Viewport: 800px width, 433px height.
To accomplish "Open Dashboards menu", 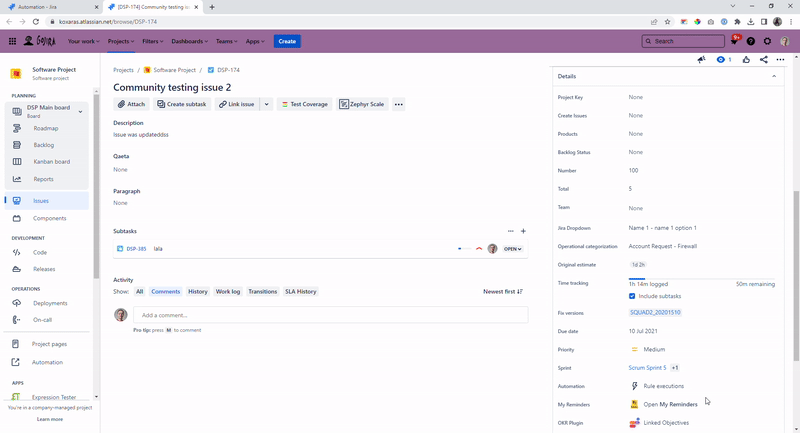I will (189, 41).
